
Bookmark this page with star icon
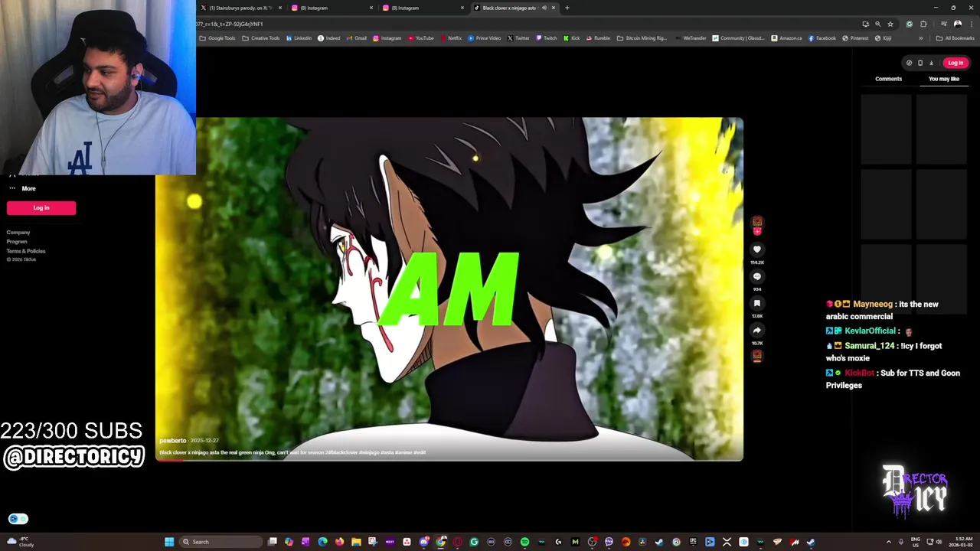[890, 24]
